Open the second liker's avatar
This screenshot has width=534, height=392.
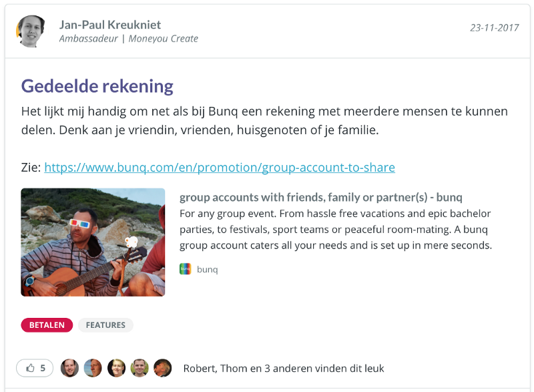(x=93, y=368)
